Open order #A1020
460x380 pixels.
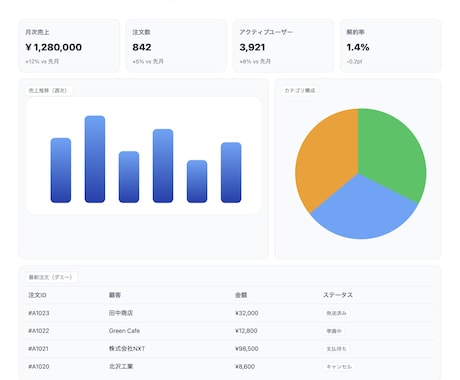point(39,367)
